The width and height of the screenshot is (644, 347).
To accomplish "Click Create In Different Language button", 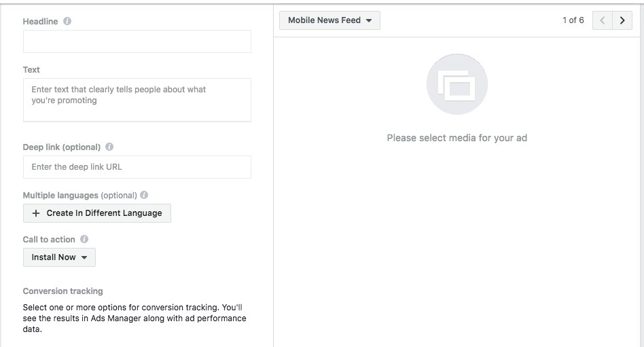I will coord(97,213).
